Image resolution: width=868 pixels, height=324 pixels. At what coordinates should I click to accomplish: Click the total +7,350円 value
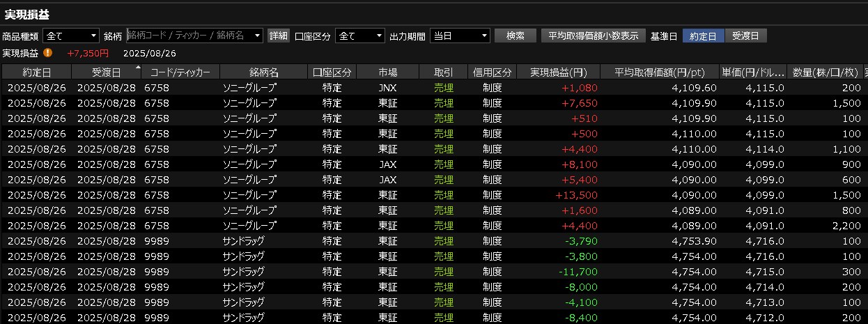[88, 53]
